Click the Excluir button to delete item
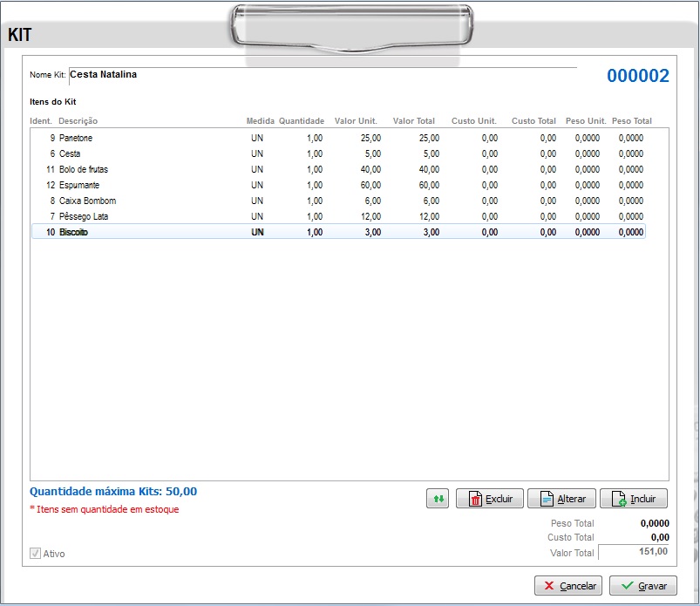 point(489,499)
